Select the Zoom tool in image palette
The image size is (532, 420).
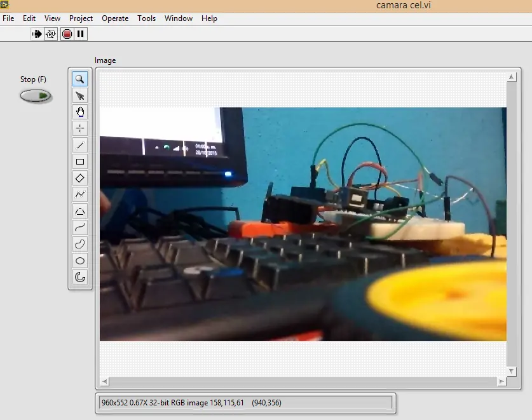pos(80,79)
